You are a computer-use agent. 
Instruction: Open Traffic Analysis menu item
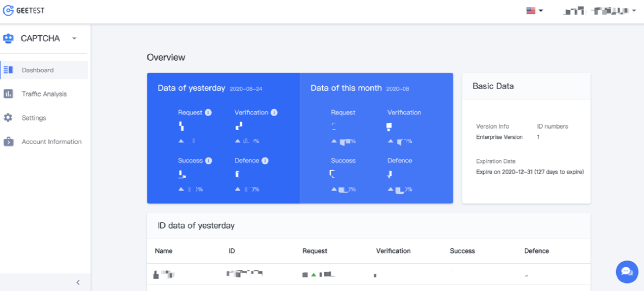click(44, 94)
